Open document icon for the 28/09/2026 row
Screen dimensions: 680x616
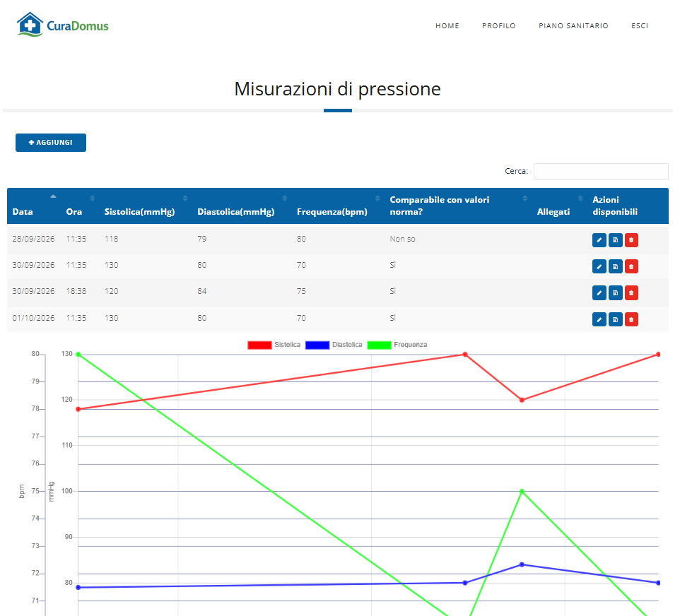pyautogui.click(x=616, y=240)
